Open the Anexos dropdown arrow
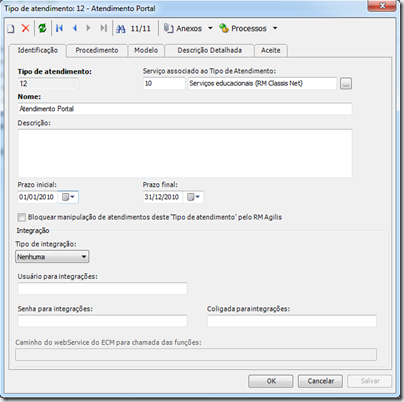404x402 pixels. pyautogui.click(x=210, y=28)
